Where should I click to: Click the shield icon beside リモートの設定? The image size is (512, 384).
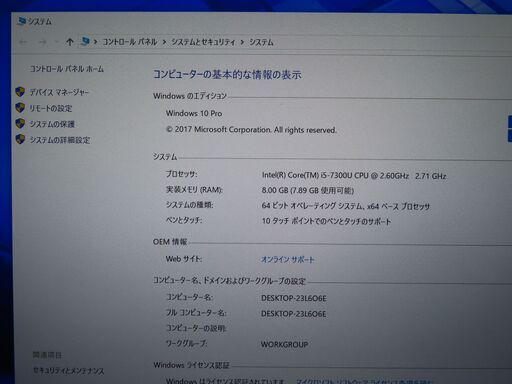click(20, 108)
